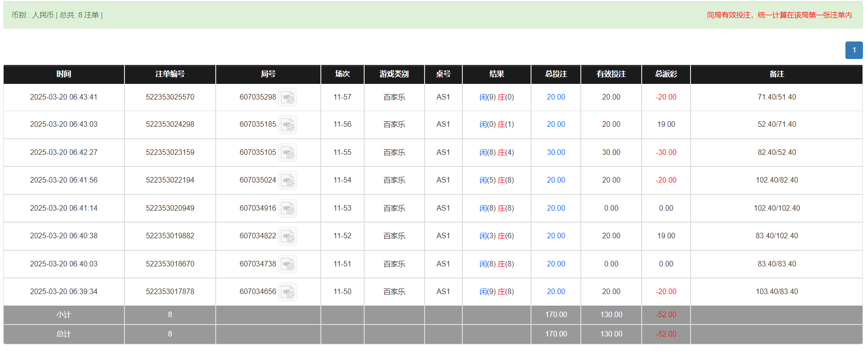This screenshot has height=354, width=868.
Task: Select order number 522353022194
Action: point(170,180)
